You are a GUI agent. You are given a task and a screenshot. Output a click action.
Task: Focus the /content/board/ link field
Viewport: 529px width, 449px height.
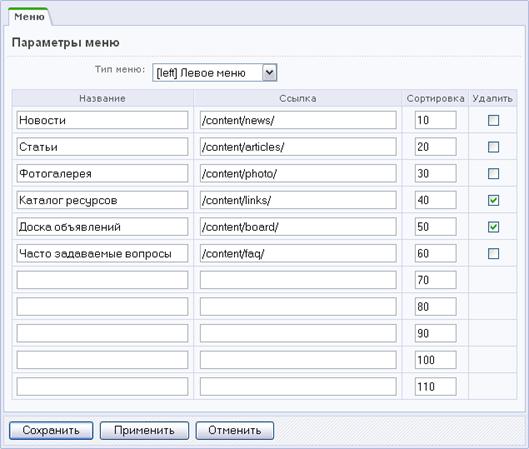point(298,227)
